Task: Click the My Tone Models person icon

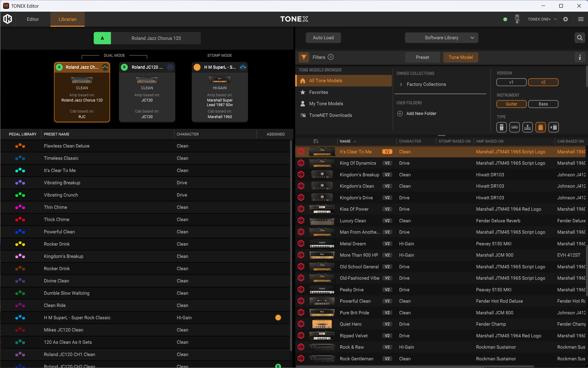Action: pos(303,104)
